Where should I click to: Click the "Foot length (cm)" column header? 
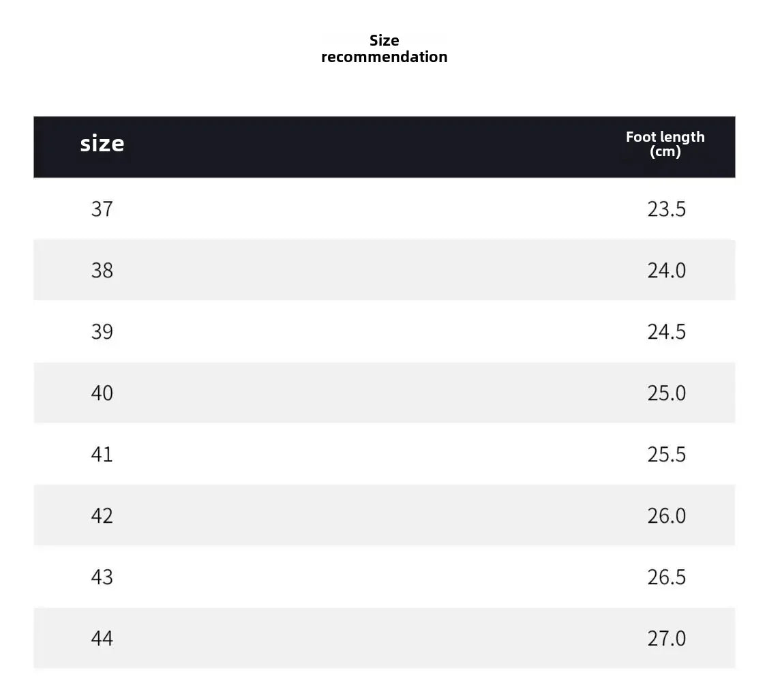(665, 144)
